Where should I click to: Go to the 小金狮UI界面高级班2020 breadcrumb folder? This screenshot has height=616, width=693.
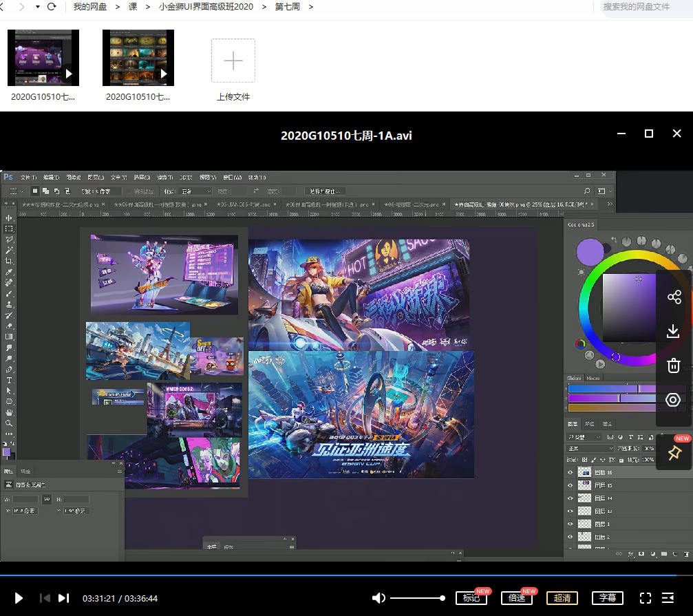(x=206, y=7)
